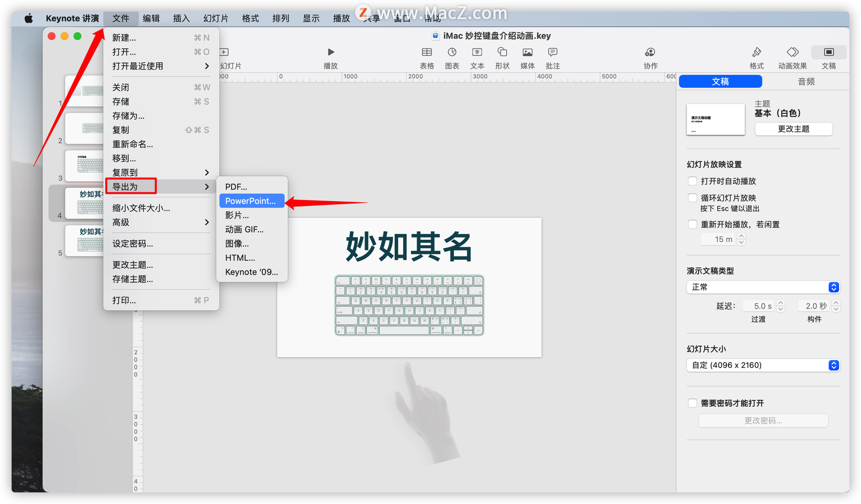Switch to the 文稿 tab

pyautogui.click(x=720, y=82)
